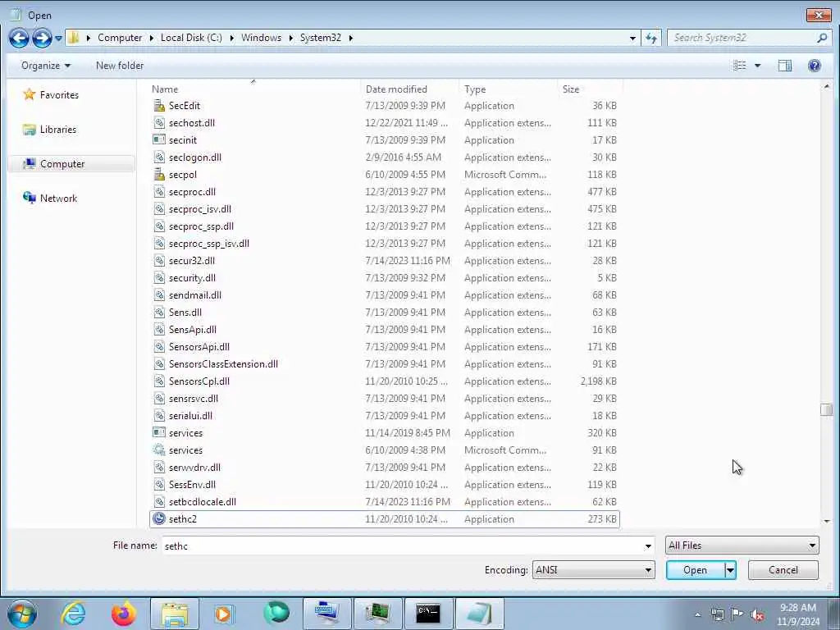Image resolution: width=840 pixels, height=630 pixels.
Task: Click the file list vertical scrollbar thumb
Action: [826, 409]
